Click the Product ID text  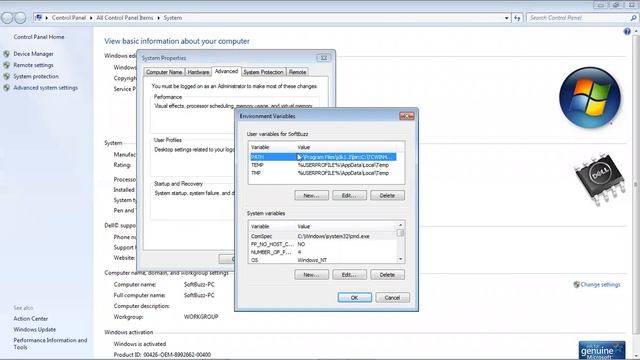click(x=162, y=355)
